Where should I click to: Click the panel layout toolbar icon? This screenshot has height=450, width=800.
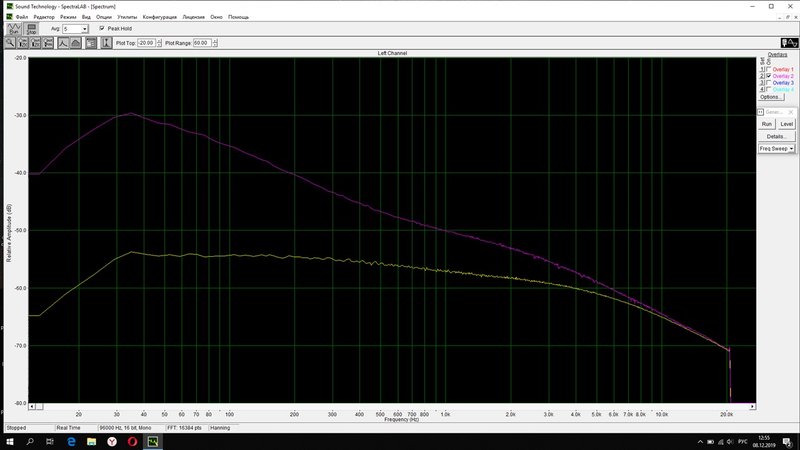point(91,43)
